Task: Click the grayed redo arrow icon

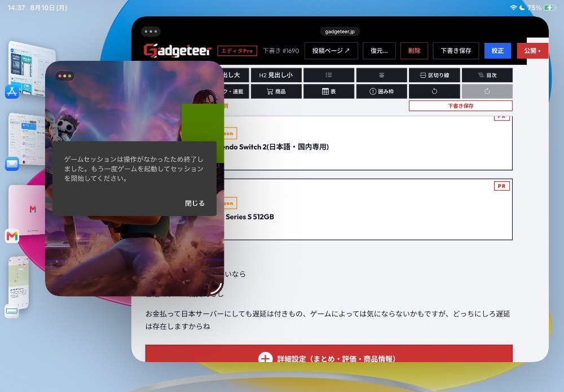Action: [487, 91]
